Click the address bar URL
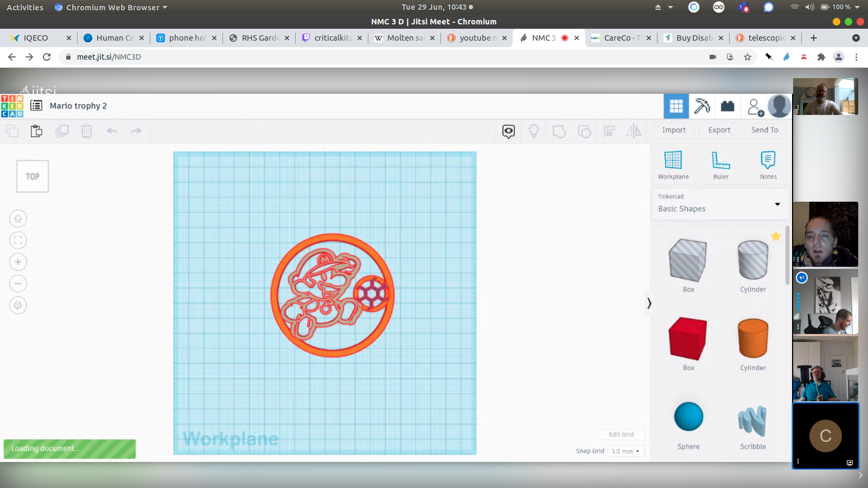This screenshot has width=868, height=488. [x=108, y=57]
